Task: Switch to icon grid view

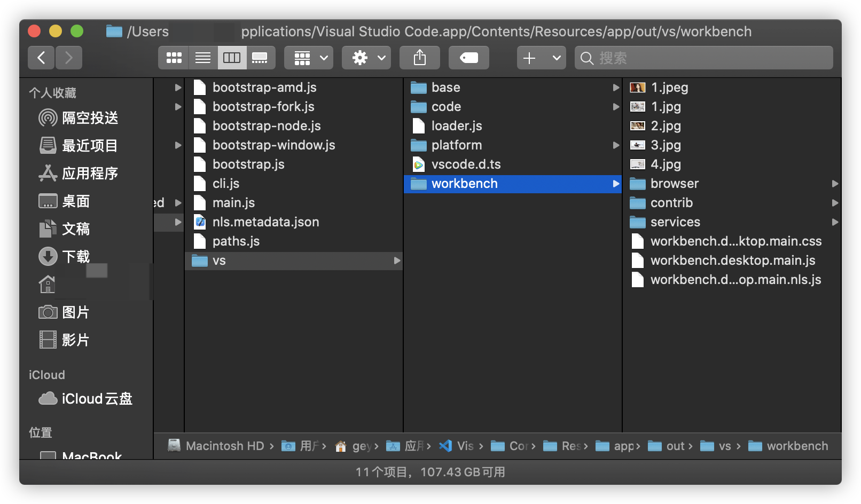Action: (174, 58)
